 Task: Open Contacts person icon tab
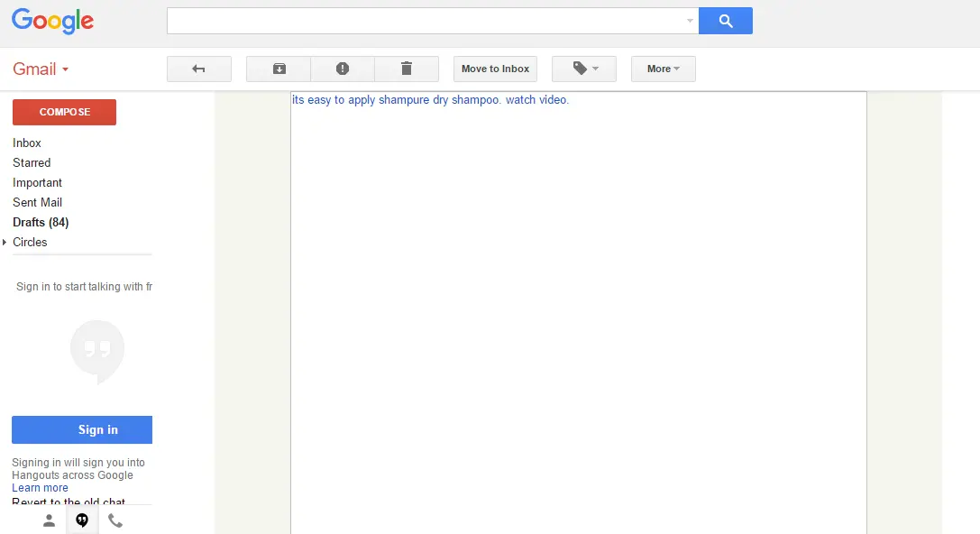tap(49, 520)
